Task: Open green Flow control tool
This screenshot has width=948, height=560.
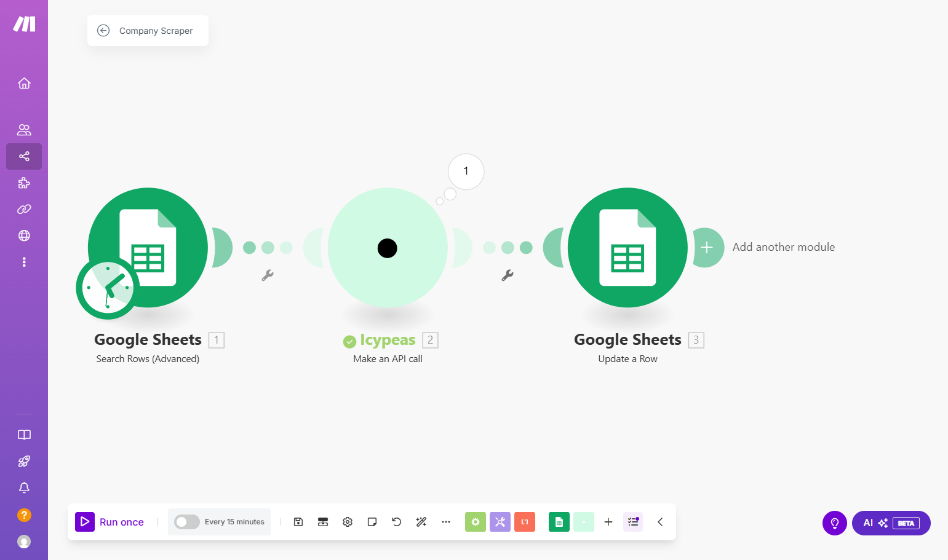Action: tap(476, 522)
